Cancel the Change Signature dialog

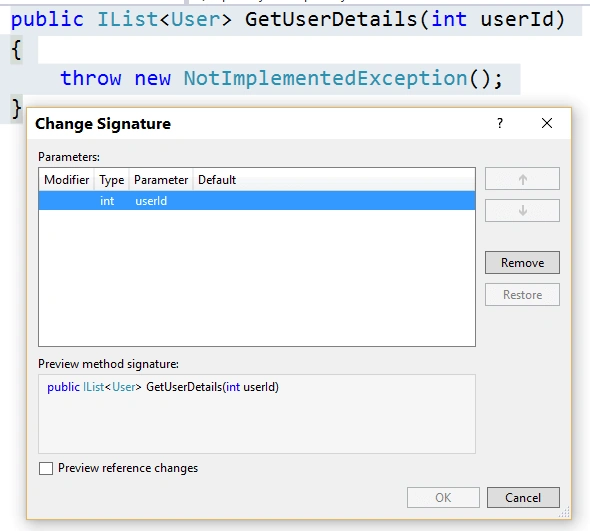tap(523, 498)
